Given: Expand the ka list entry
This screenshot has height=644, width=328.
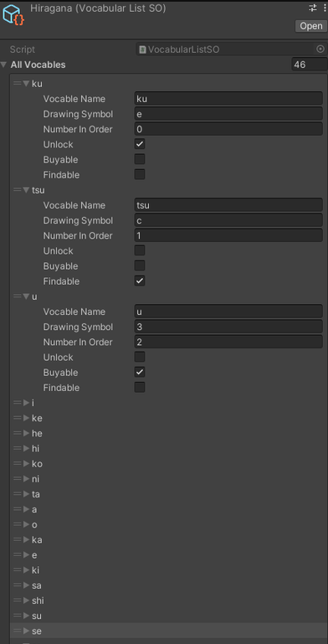Looking at the screenshot, I should coord(26,539).
